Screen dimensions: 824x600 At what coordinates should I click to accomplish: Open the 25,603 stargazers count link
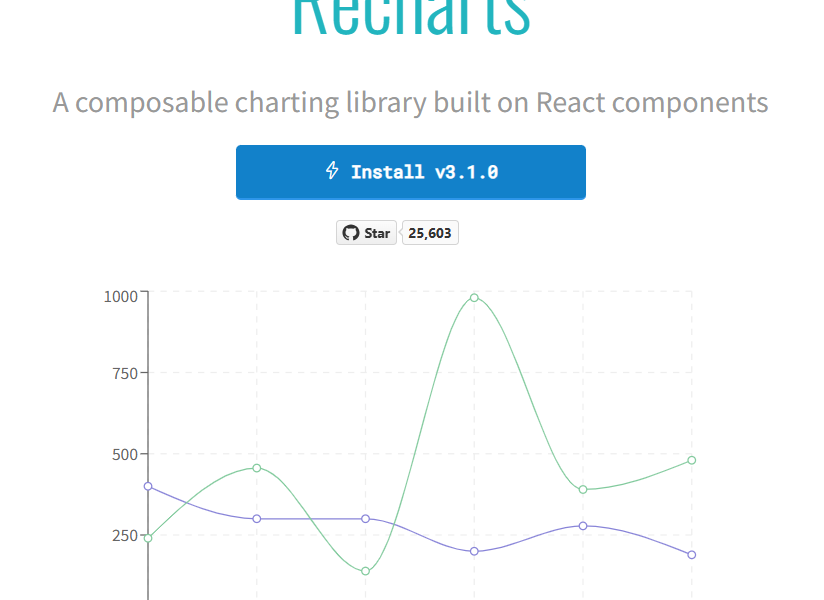(430, 233)
